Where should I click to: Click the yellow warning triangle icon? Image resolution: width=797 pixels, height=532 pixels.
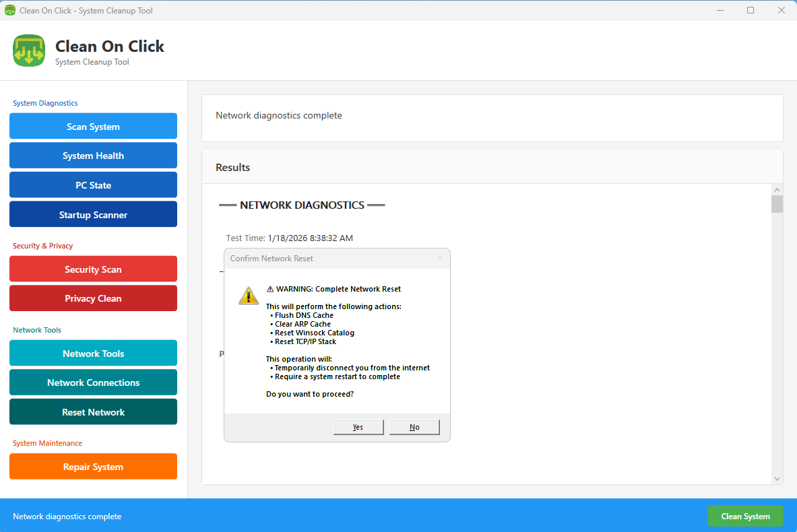pyautogui.click(x=249, y=295)
